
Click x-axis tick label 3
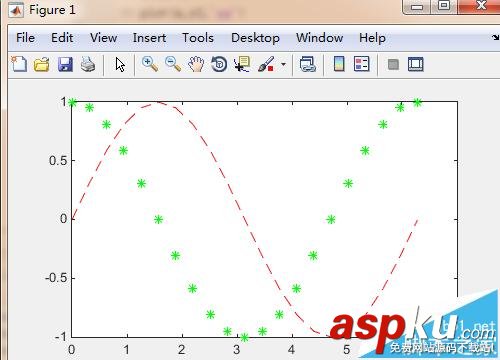tap(236, 350)
